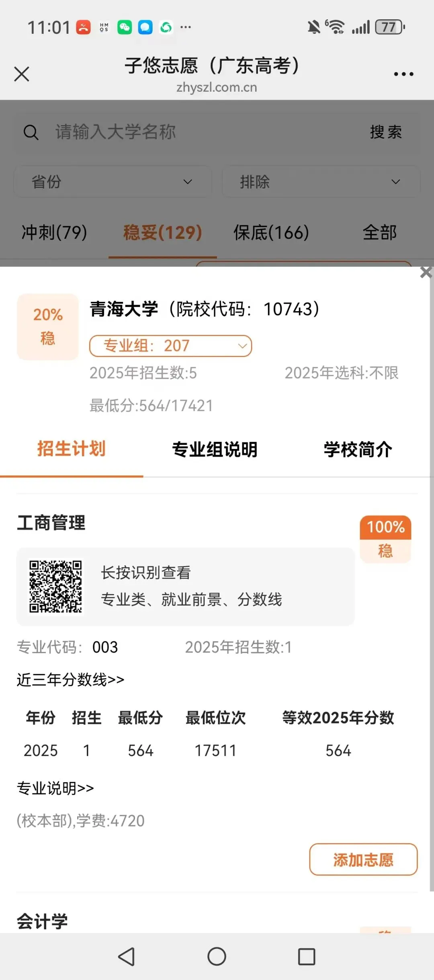Open the three-dot more options menu

click(x=403, y=74)
